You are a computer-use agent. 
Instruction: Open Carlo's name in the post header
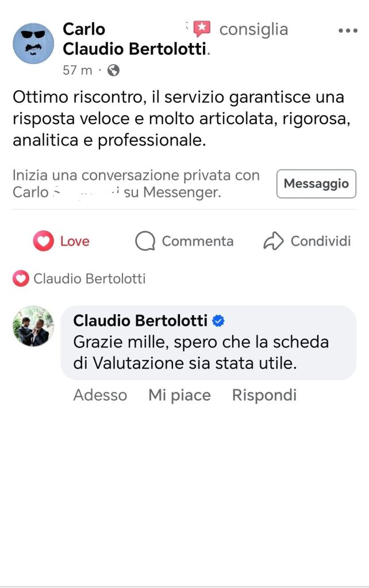(x=84, y=29)
